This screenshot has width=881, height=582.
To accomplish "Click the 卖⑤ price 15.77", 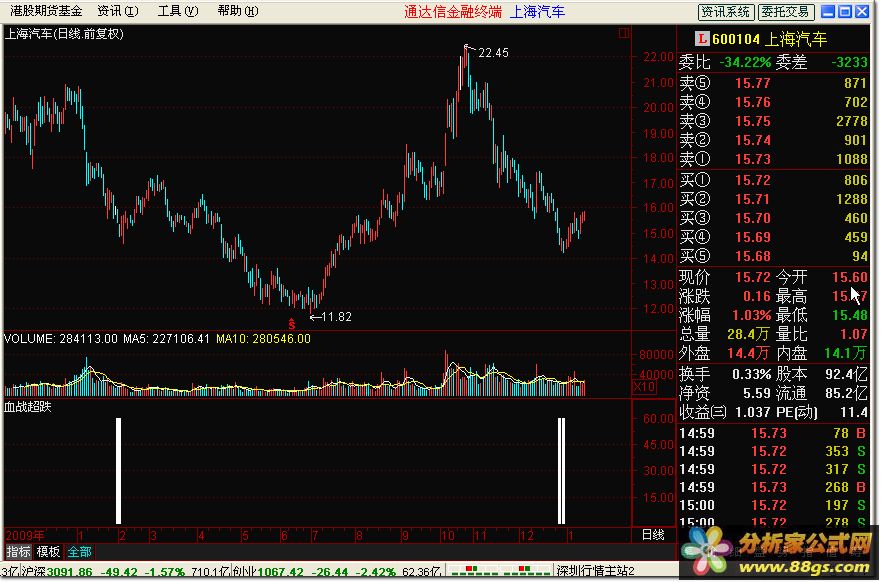I will [752, 83].
